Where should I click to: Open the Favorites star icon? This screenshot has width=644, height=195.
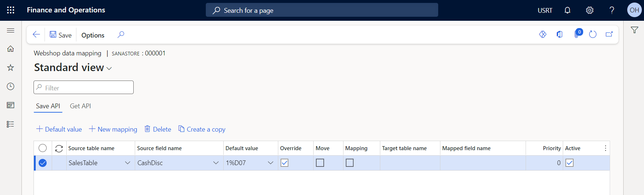click(x=11, y=67)
